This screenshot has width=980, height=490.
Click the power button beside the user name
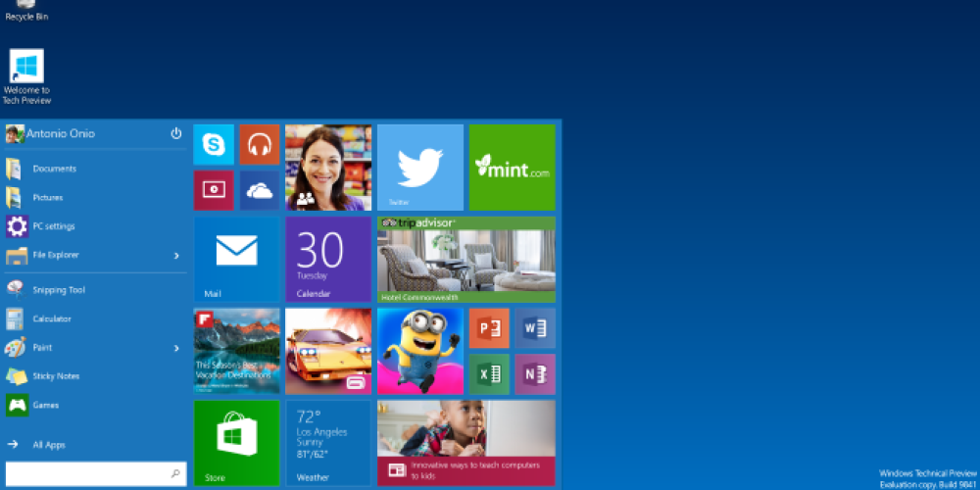(x=176, y=133)
